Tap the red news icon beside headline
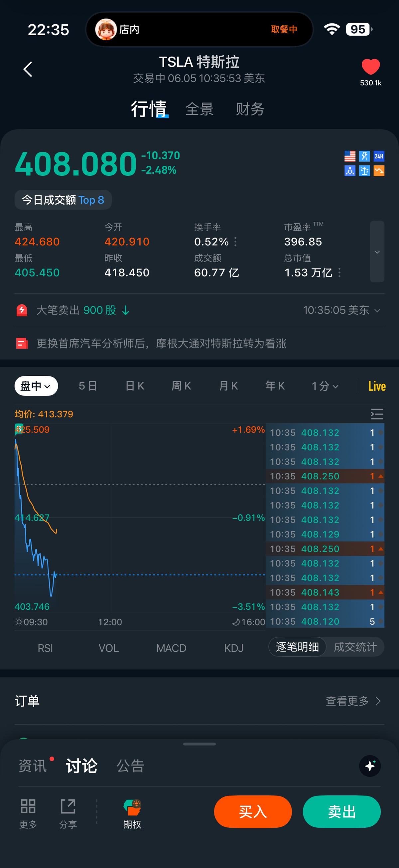Screen dimensions: 399x868 (x=22, y=343)
